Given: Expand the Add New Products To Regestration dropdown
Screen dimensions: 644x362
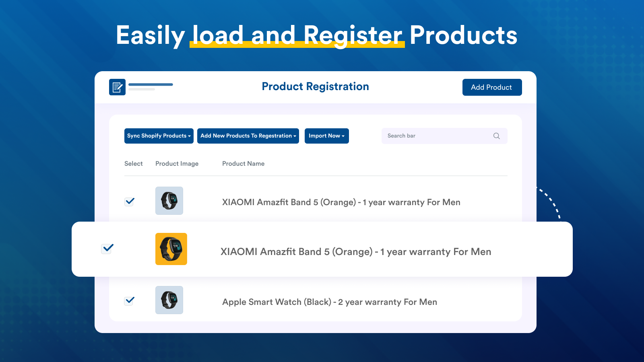Looking at the screenshot, I should tap(248, 136).
